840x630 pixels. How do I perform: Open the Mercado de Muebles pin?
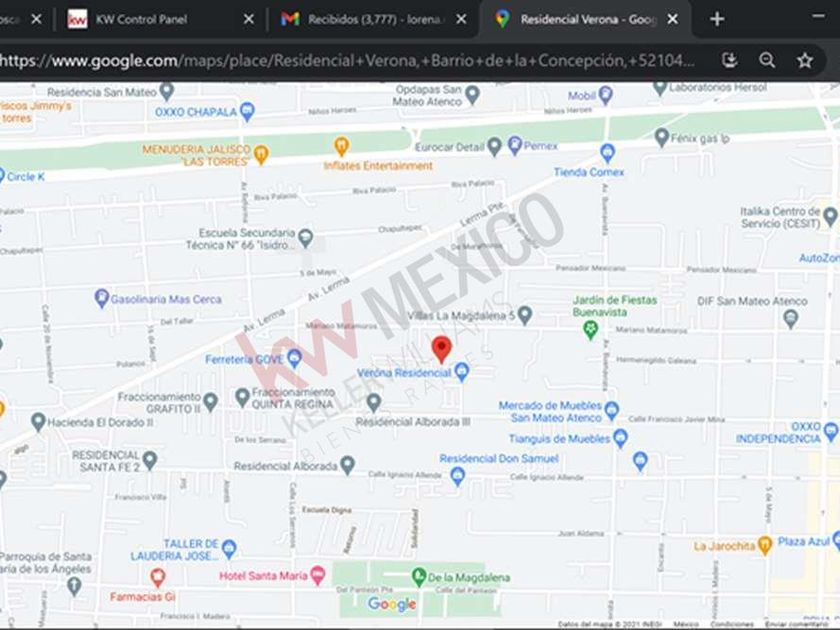point(611,411)
